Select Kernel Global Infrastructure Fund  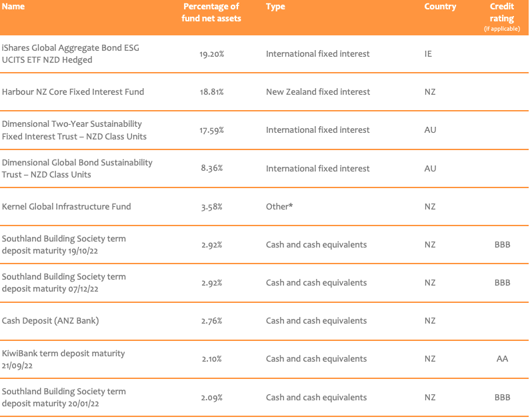tap(67, 207)
